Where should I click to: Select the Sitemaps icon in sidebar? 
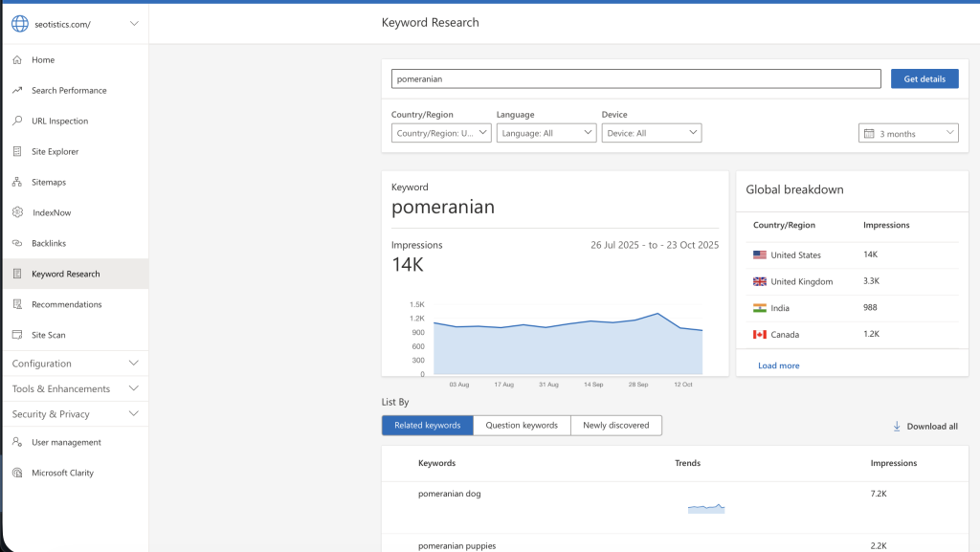[x=17, y=182]
